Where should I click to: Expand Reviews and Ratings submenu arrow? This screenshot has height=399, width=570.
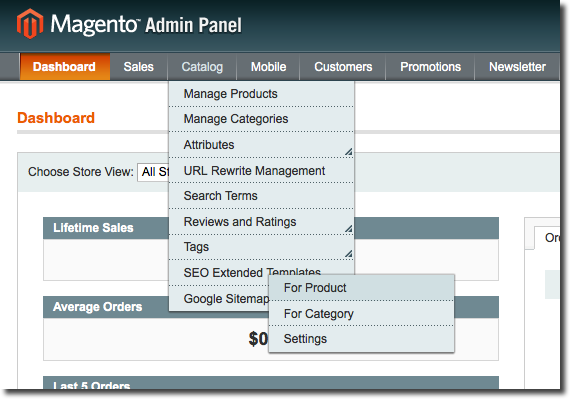(x=349, y=229)
